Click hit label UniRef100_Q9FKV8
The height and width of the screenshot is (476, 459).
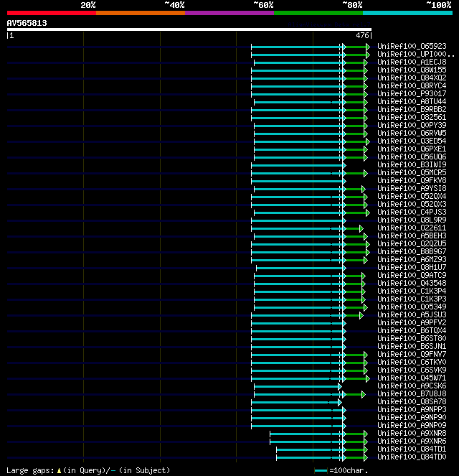[x=412, y=180]
